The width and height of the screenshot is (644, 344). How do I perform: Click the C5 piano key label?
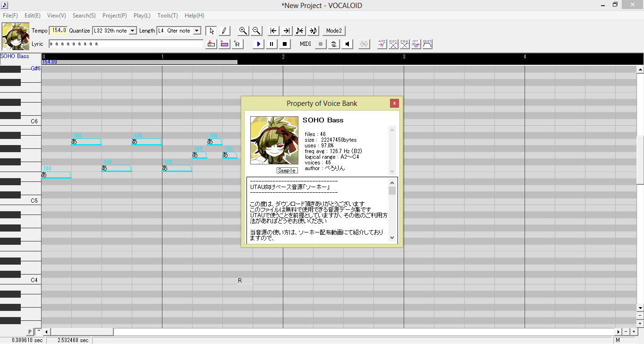pos(34,201)
